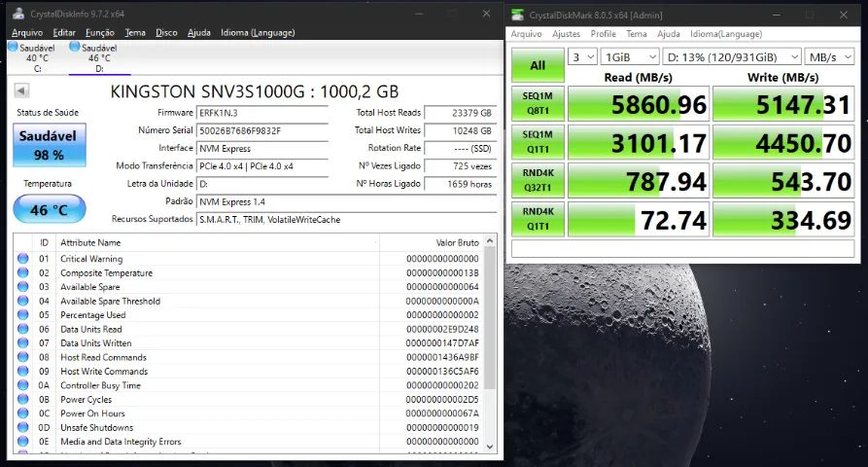Open Ajustes menu in CrystalDiskMark
Image resolution: width=868 pixels, height=467 pixels.
567,34
